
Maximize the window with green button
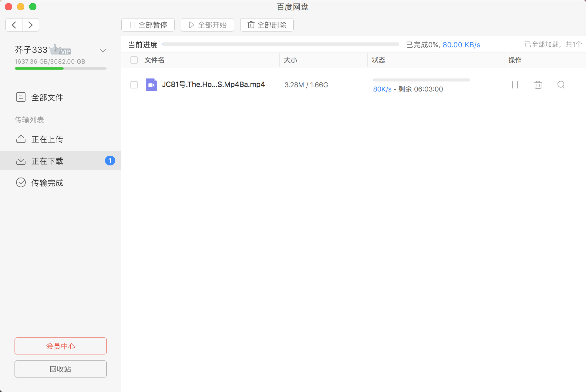tap(33, 7)
